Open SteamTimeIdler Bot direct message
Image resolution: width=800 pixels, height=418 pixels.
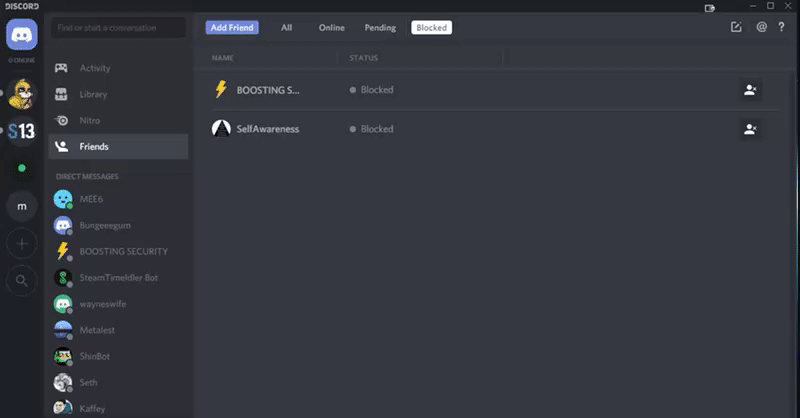118,278
